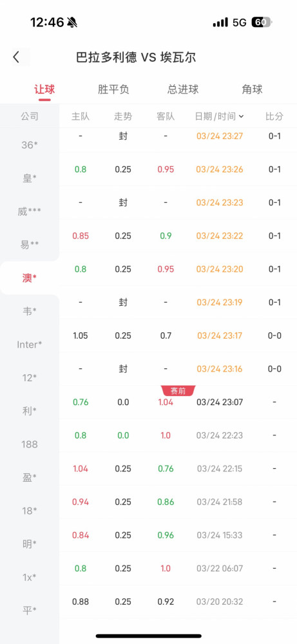Pick Inter* from company list
This screenshot has width=297, height=644.
(x=30, y=344)
